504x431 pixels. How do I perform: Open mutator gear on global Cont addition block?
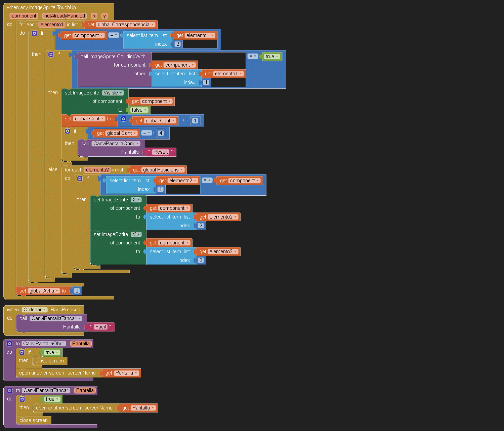[x=123, y=119]
